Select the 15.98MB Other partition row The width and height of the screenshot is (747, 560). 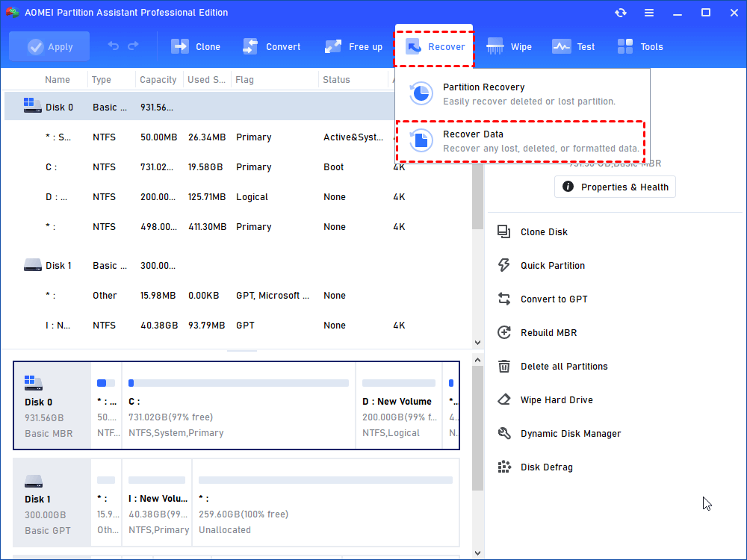tap(238, 296)
